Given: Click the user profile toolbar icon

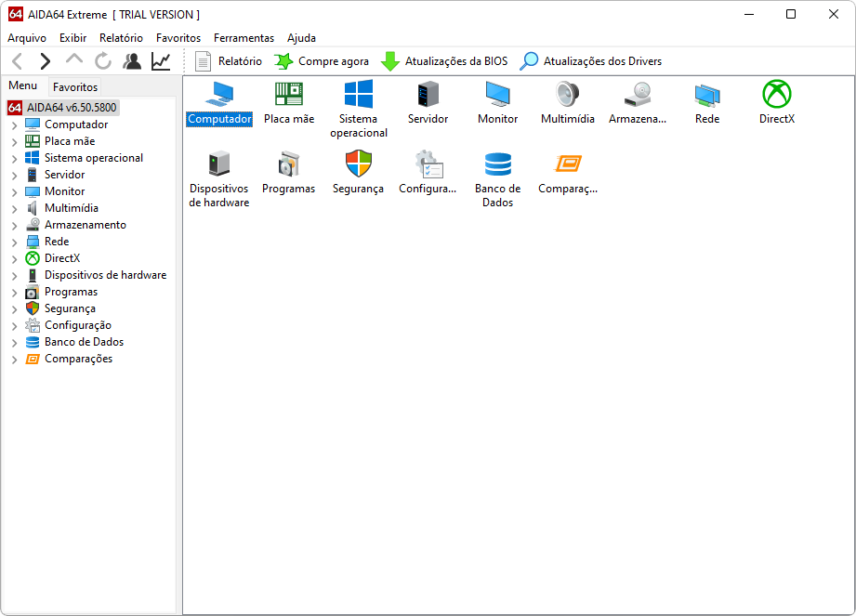Looking at the screenshot, I should tap(132, 61).
